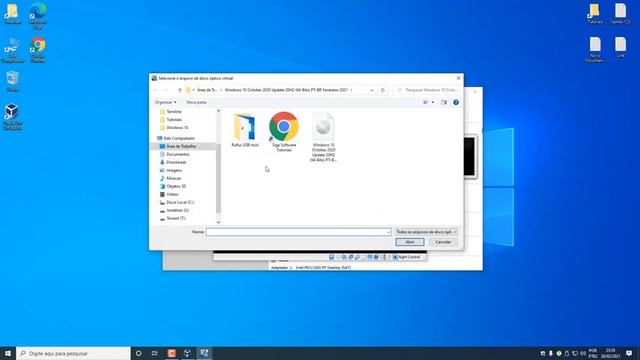
Task: Open the Lixeira recycle bin icon
Action: (13, 81)
